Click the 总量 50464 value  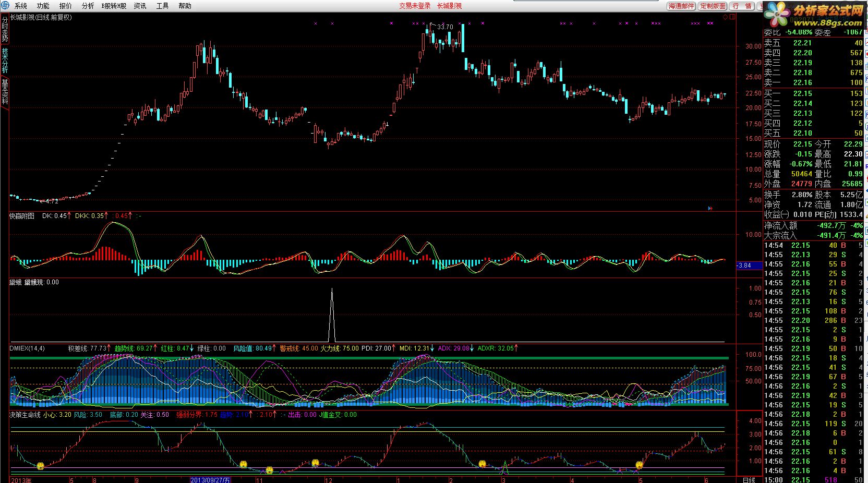pyautogui.click(x=802, y=174)
